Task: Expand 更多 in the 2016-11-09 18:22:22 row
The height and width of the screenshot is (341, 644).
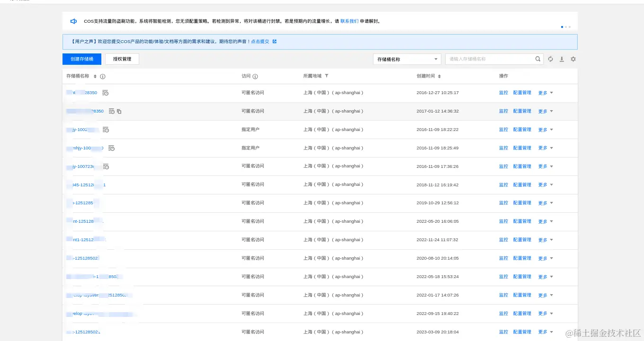Action: pos(546,130)
